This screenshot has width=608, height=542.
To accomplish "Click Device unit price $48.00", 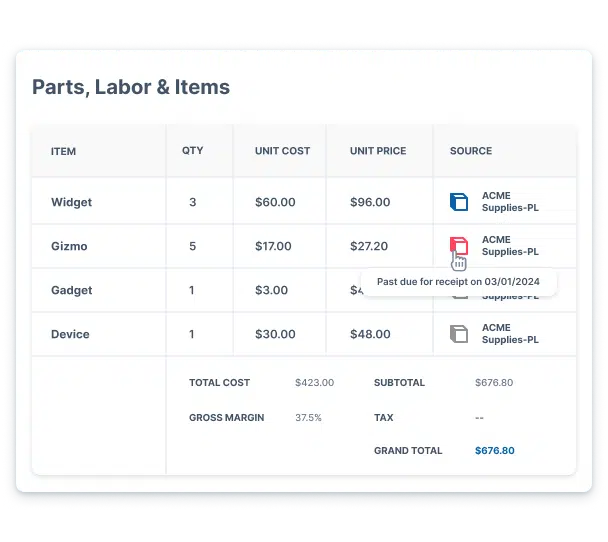I will pos(370,334).
